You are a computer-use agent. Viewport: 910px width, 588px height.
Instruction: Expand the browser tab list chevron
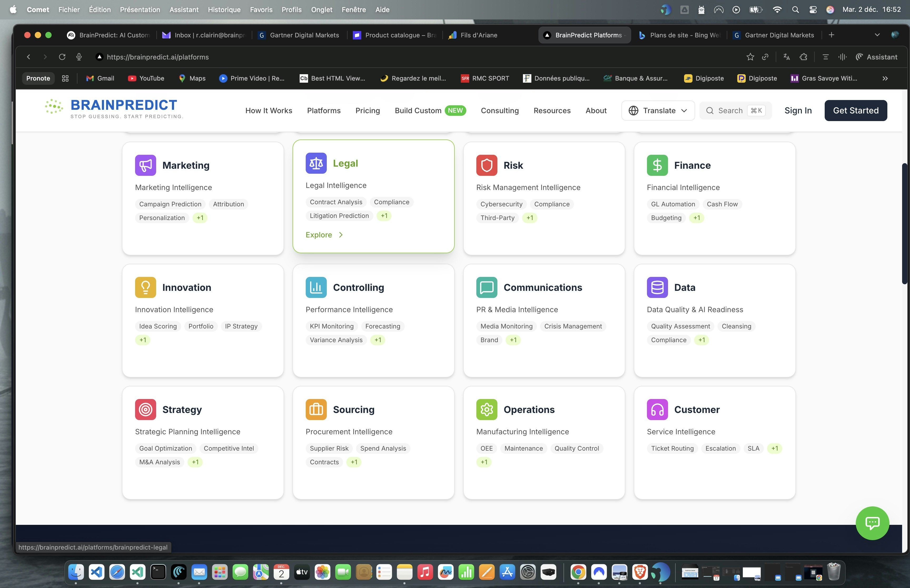coord(877,35)
